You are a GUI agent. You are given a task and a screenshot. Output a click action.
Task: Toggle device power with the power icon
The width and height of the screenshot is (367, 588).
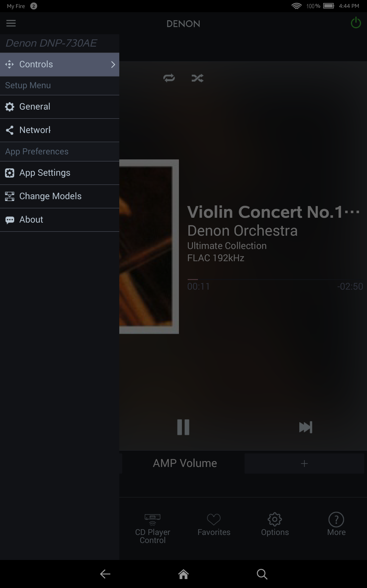pyautogui.click(x=355, y=23)
